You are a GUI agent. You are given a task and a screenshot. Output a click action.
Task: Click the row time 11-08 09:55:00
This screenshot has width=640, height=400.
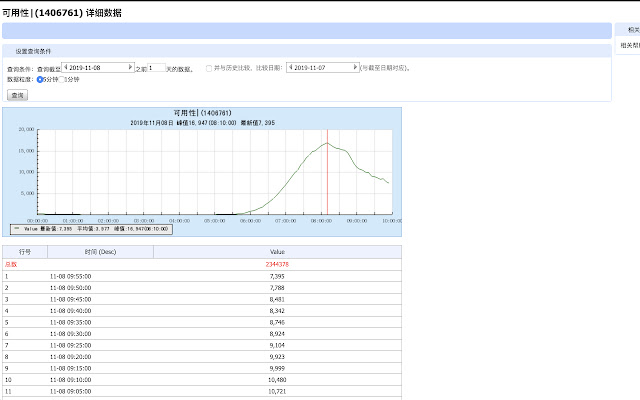(x=71, y=276)
